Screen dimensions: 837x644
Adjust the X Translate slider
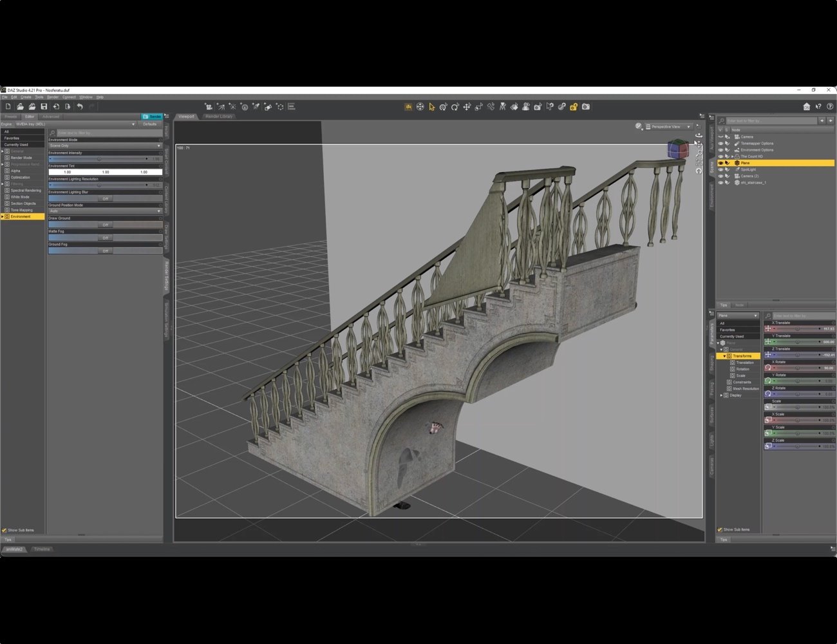click(798, 329)
